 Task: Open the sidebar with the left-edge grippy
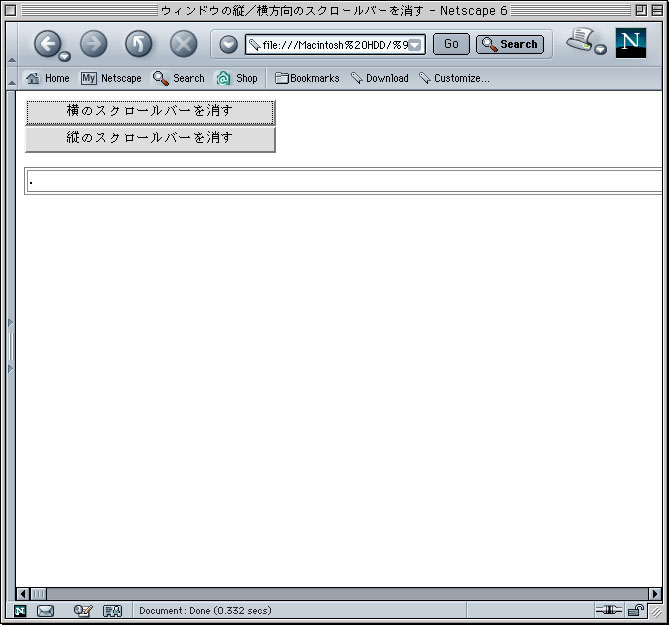tap(11, 346)
